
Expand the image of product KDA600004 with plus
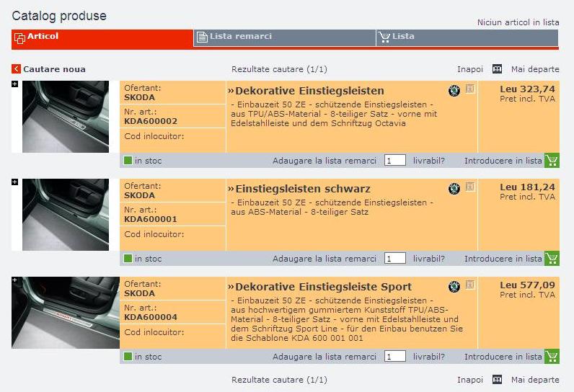(x=14, y=280)
